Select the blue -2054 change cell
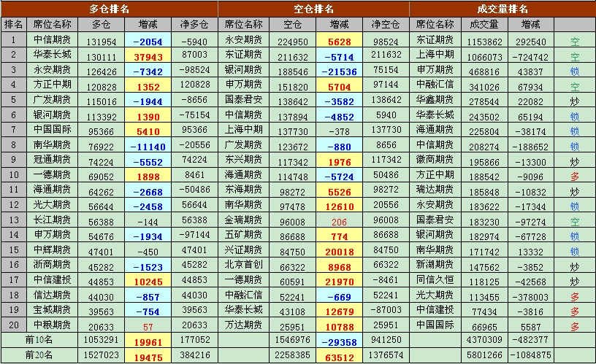 [148, 40]
